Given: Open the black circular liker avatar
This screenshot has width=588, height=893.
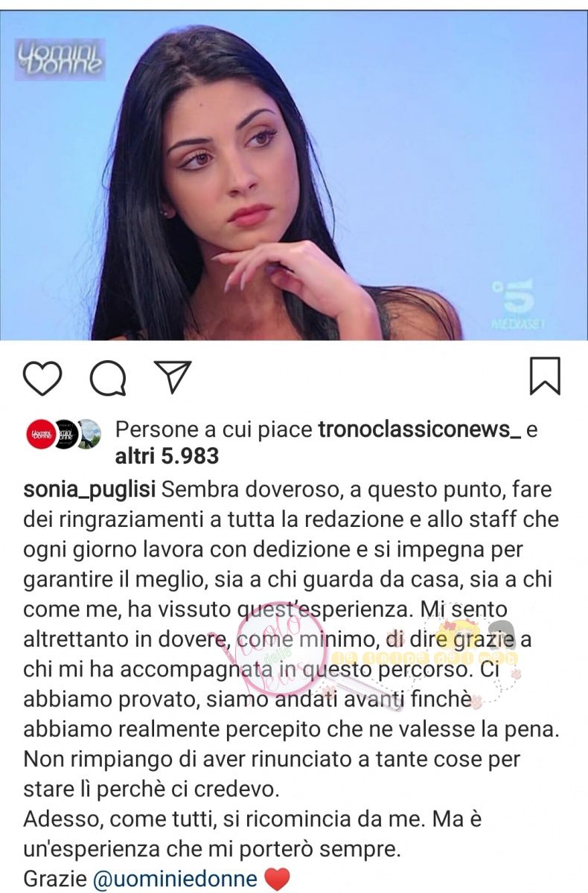Looking at the screenshot, I should click(64, 434).
